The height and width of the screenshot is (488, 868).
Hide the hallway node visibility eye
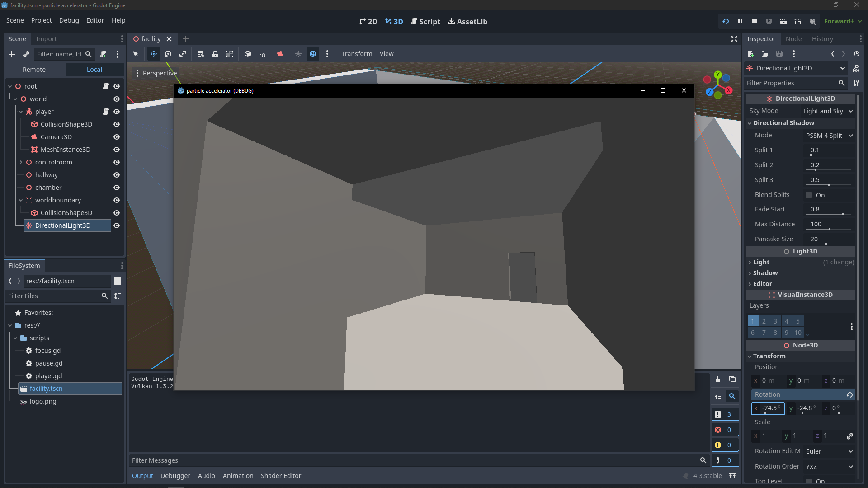[117, 175]
